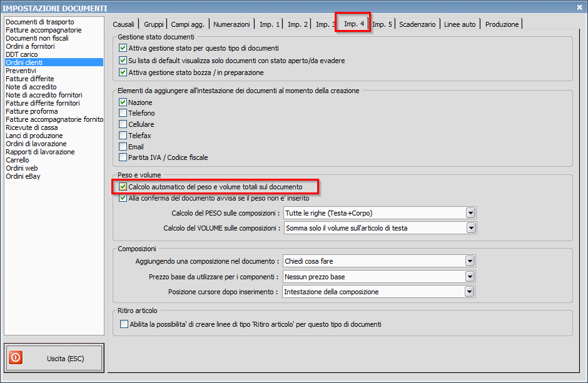The width and height of the screenshot is (588, 383).
Task: Enable the Telefono checkbox
Action: (x=123, y=112)
